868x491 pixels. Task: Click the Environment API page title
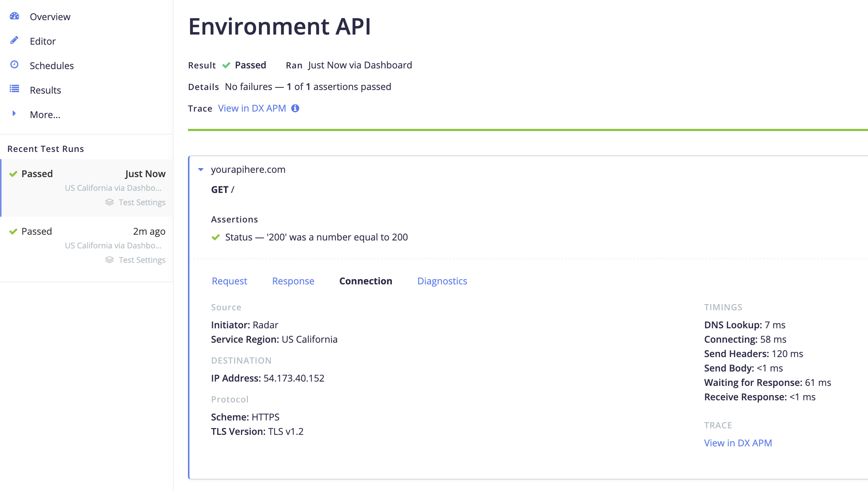point(279,26)
